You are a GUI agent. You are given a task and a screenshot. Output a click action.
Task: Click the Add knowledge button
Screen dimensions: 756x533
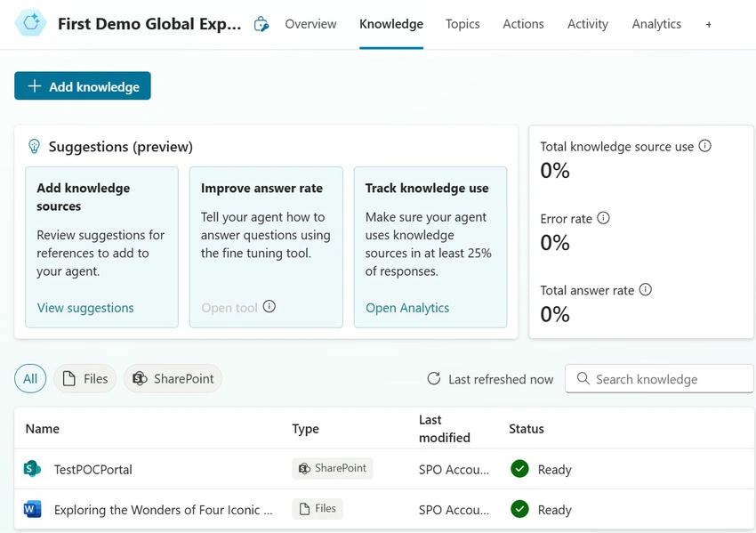click(83, 85)
